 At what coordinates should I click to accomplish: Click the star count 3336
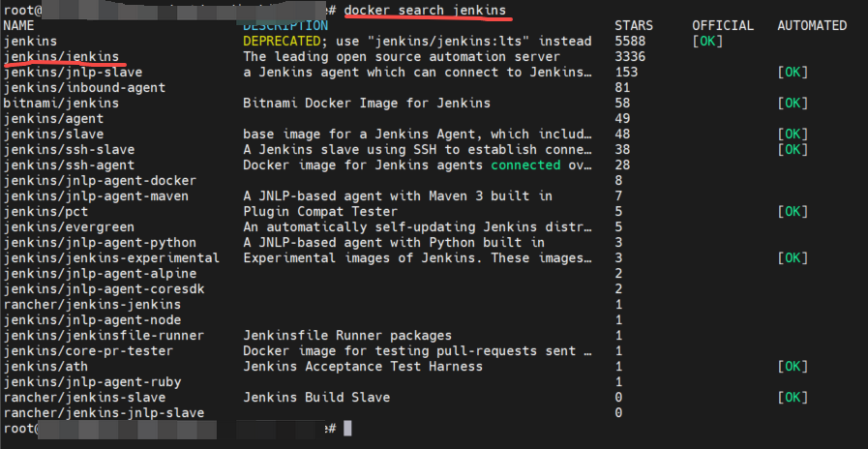pyautogui.click(x=630, y=56)
